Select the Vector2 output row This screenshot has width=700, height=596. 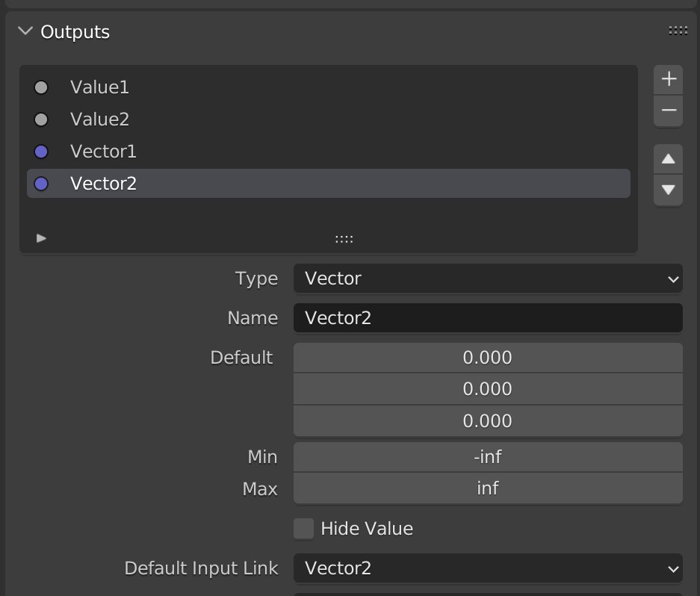click(329, 184)
